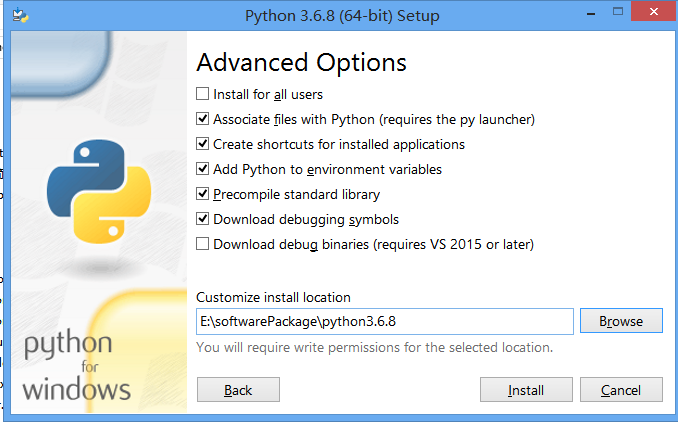678x422 pixels.
Task: Click the Python installer icon in title bar
Action: click(21, 16)
